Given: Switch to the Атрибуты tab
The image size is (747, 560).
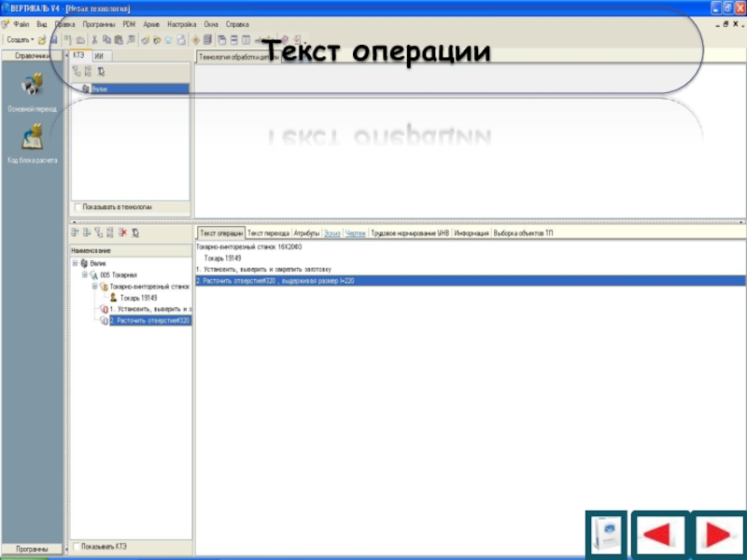Looking at the screenshot, I should click(x=306, y=232).
